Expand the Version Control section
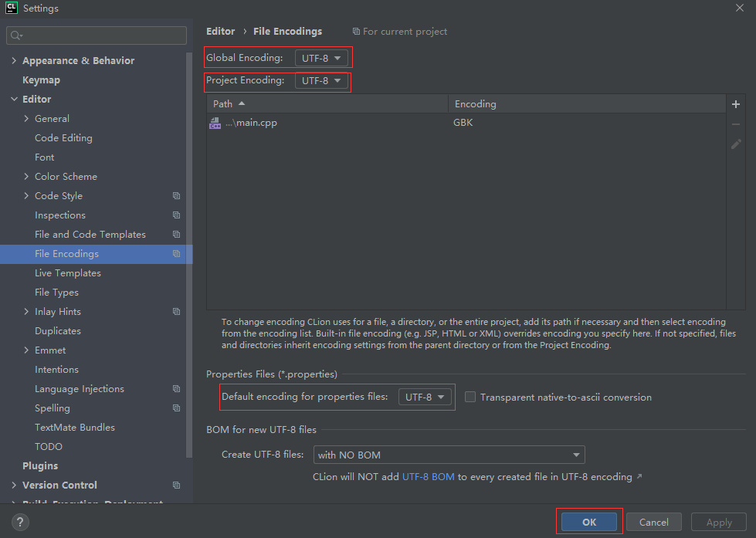The width and height of the screenshot is (756, 538). (x=13, y=485)
